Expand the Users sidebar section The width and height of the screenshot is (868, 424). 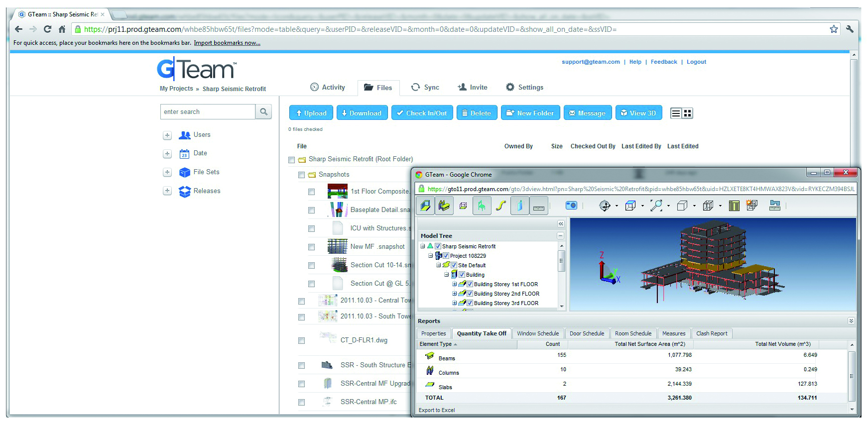167,135
